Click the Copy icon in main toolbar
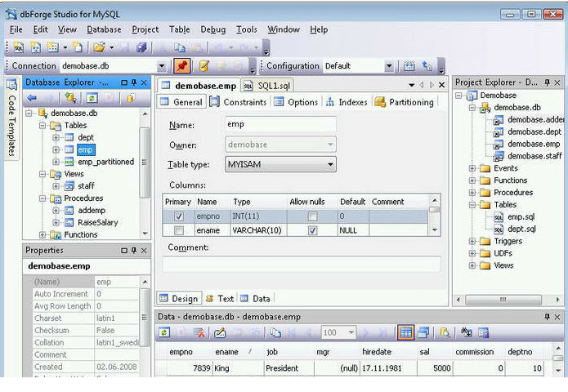The height and width of the screenshot is (392, 568). [179, 47]
